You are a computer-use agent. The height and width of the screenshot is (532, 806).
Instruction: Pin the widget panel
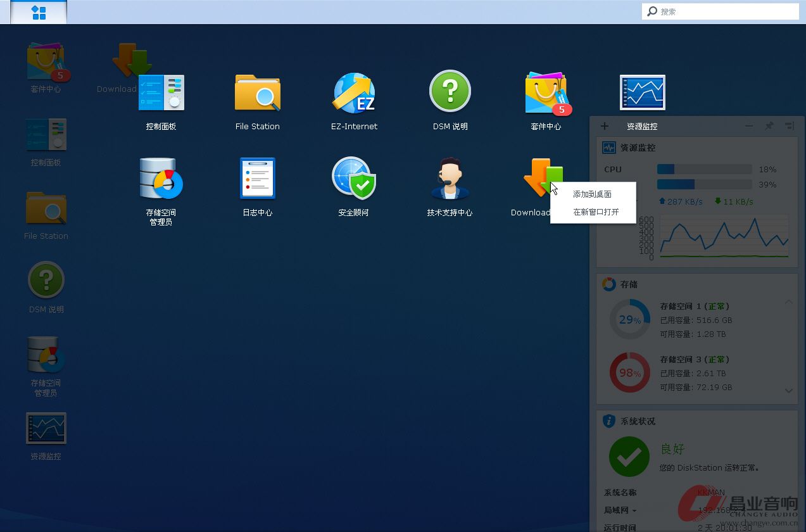769,126
